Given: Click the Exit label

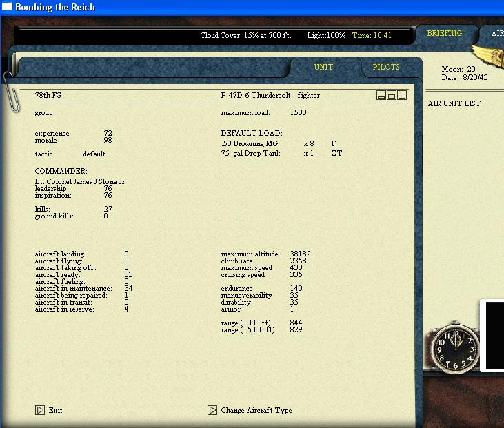Looking at the screenshot, I should pos(55,410).
